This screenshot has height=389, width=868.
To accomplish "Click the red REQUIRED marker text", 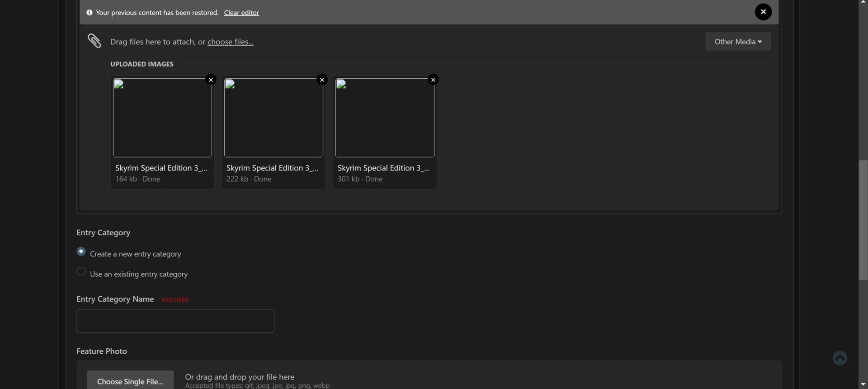I will pos(175,300).
